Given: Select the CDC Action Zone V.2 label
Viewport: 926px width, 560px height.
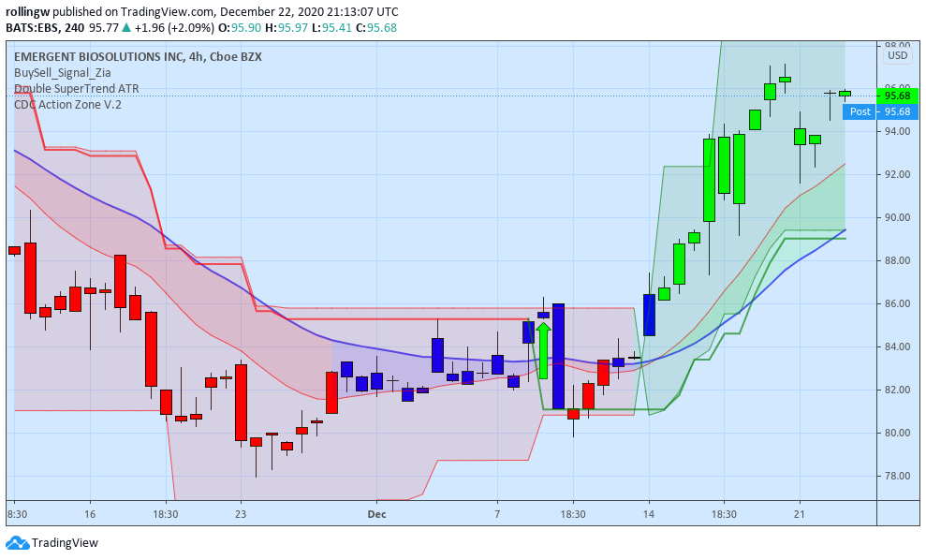Looking at the screenshot, I should pos(67,105).
